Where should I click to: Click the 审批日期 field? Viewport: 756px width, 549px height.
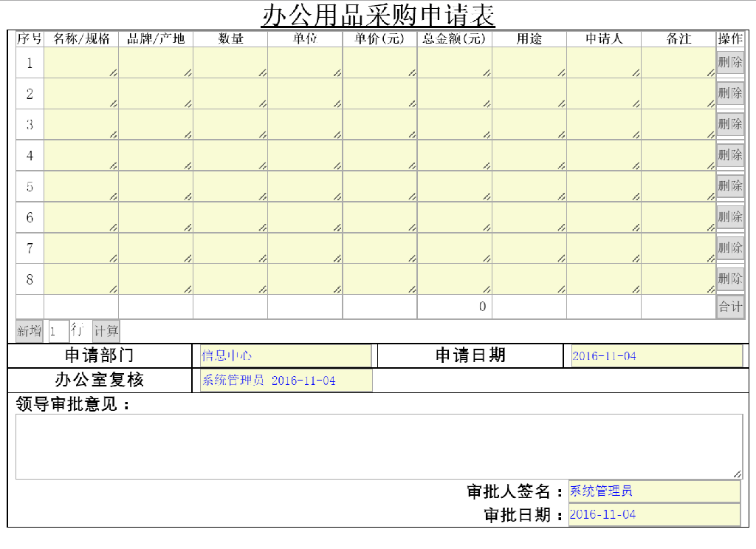(x=654, y=515)
